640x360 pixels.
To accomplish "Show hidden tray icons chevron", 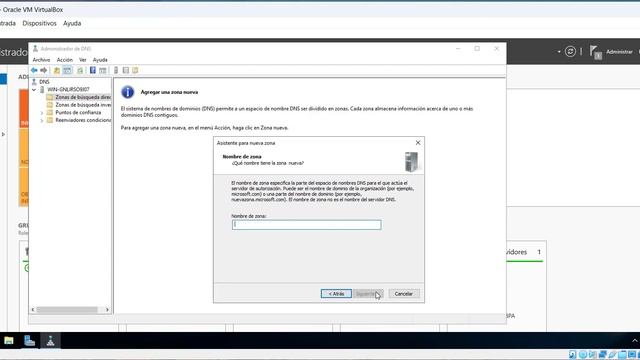I will pyautogui.click(x=635, y=340).
